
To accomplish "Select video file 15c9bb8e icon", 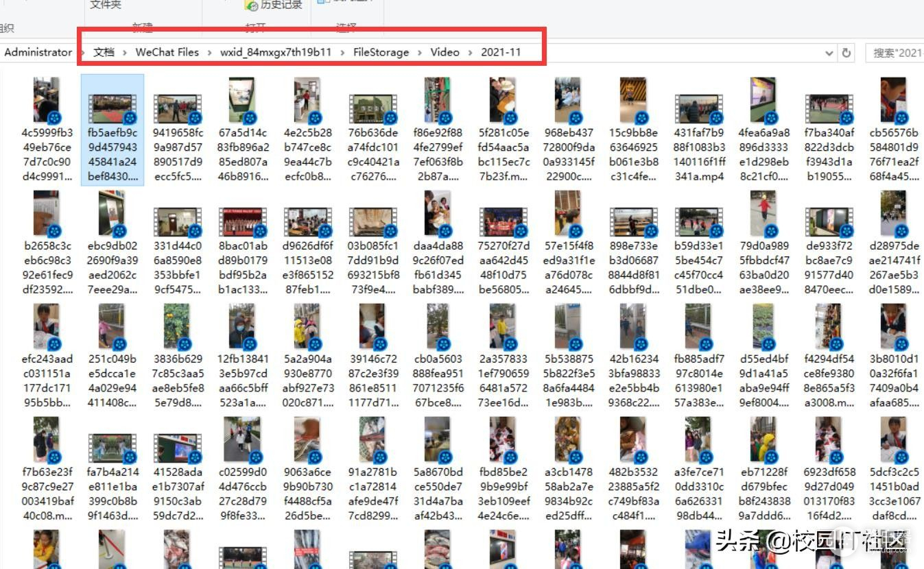I will tap(633, 100).
